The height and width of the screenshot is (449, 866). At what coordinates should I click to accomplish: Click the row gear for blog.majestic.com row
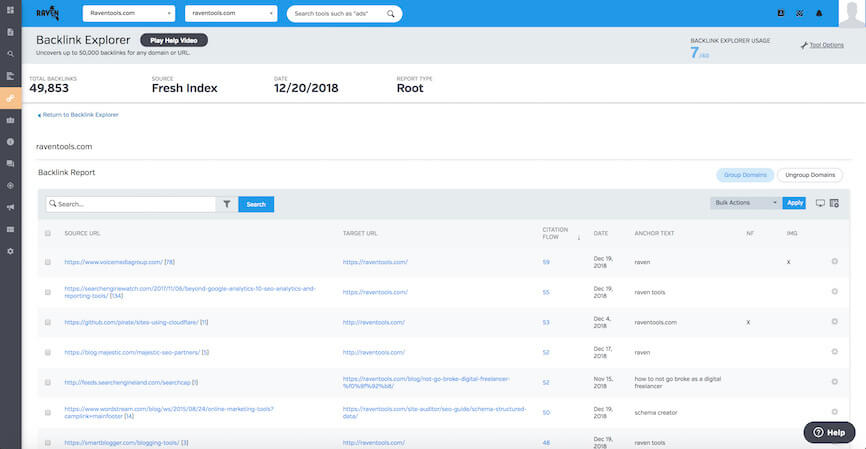click(835, 351)
